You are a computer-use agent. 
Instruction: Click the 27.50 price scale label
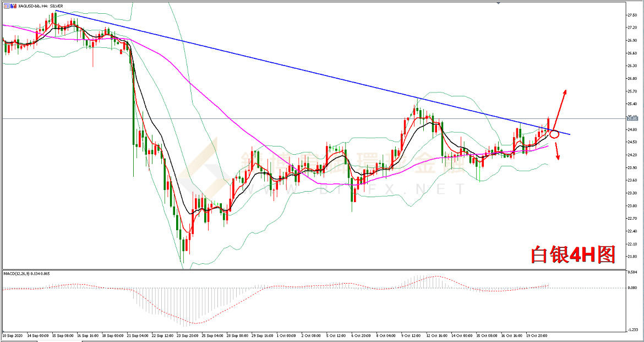coord(632,15)
